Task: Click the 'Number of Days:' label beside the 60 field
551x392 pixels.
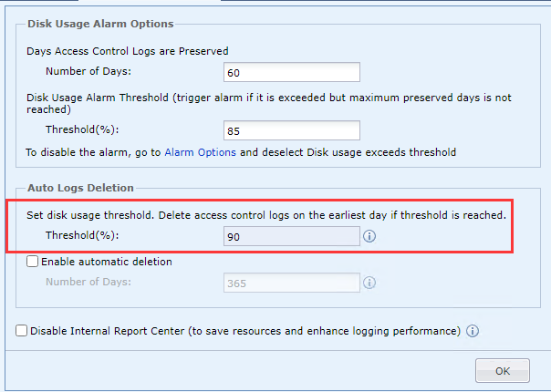Action: [88, 72]
